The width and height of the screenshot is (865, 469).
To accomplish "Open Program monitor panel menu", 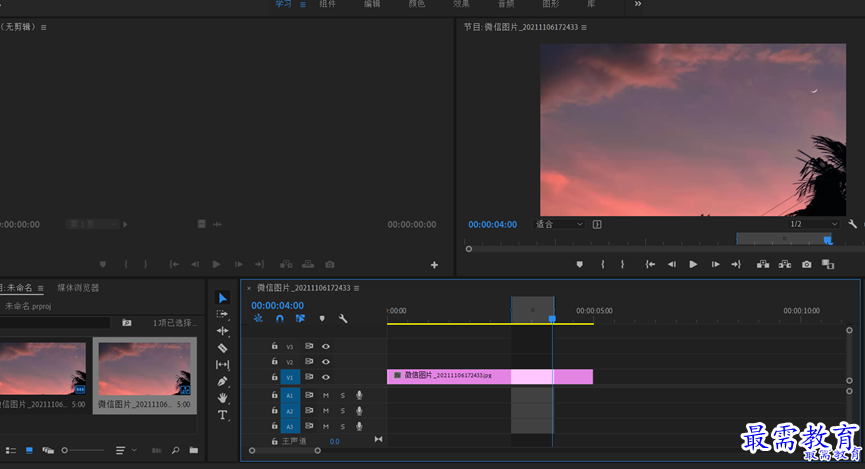I will 584,27.
